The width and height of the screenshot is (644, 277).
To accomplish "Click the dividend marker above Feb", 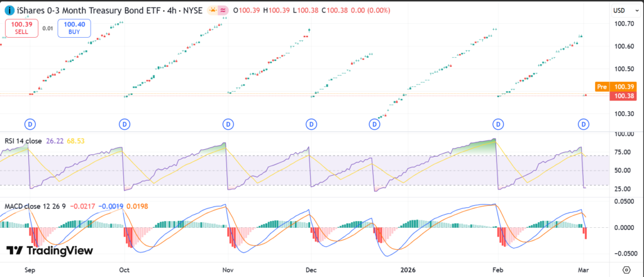I will point(499,124).
